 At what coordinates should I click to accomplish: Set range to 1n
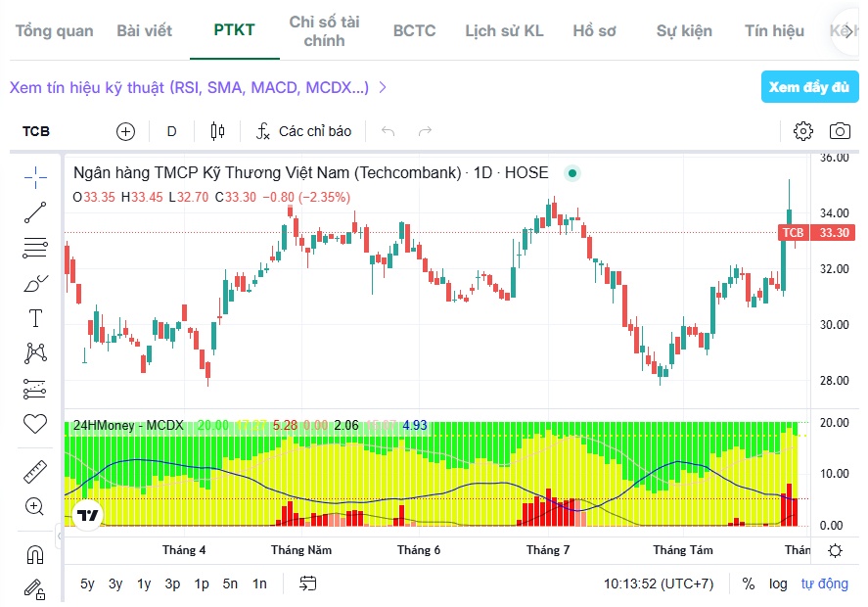tap(259, 584)
